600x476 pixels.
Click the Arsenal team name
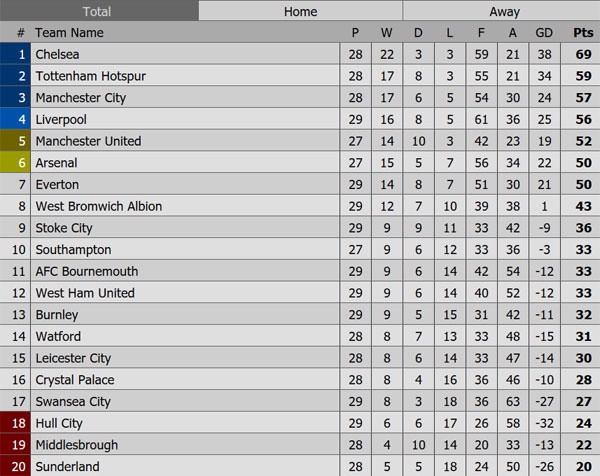[x=56, y=163]
